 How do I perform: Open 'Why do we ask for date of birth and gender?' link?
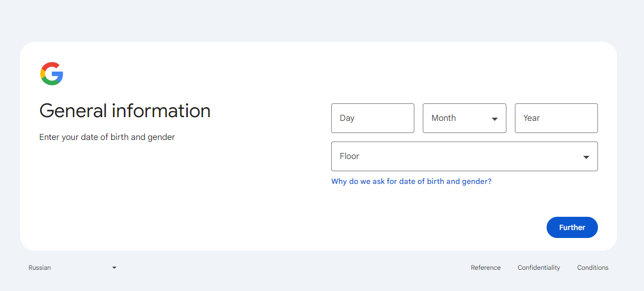point(411,181)
